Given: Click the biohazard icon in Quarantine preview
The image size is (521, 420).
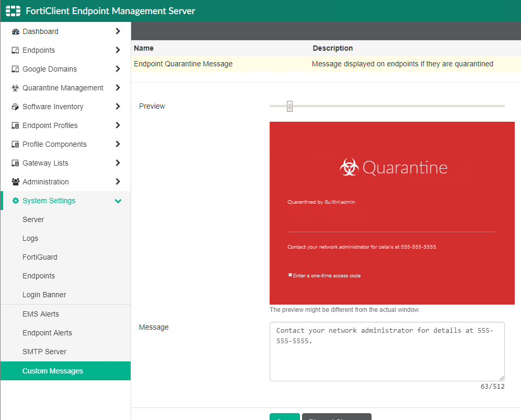Looking at the screenshot, I should 349,167.
